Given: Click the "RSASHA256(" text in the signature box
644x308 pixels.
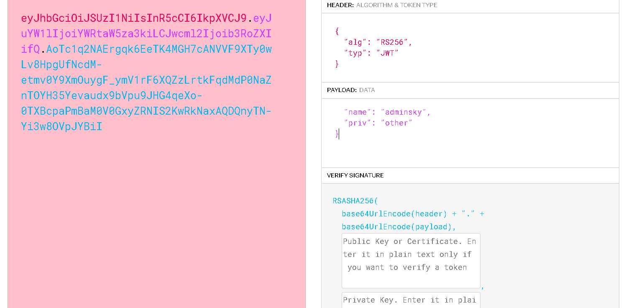Looking at the screenshot, I should (355, 201).
